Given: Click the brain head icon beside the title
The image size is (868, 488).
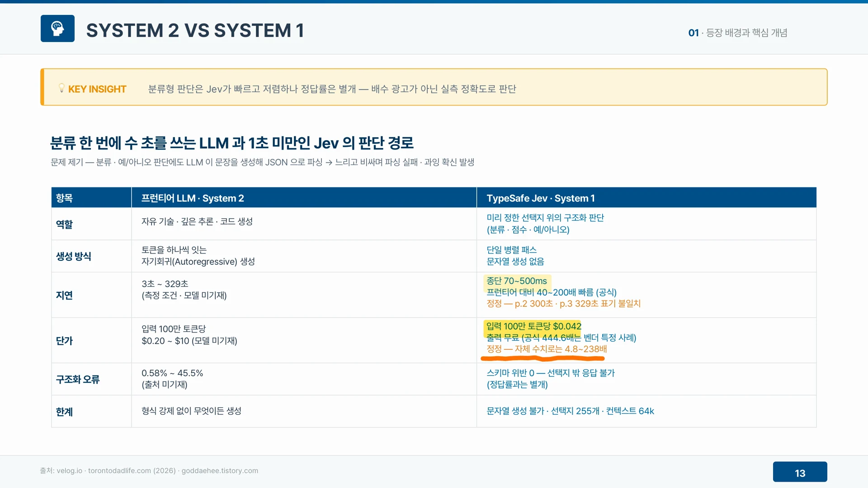Looking at the screenshot, I should pyautogui.click(x=57, y=28).
